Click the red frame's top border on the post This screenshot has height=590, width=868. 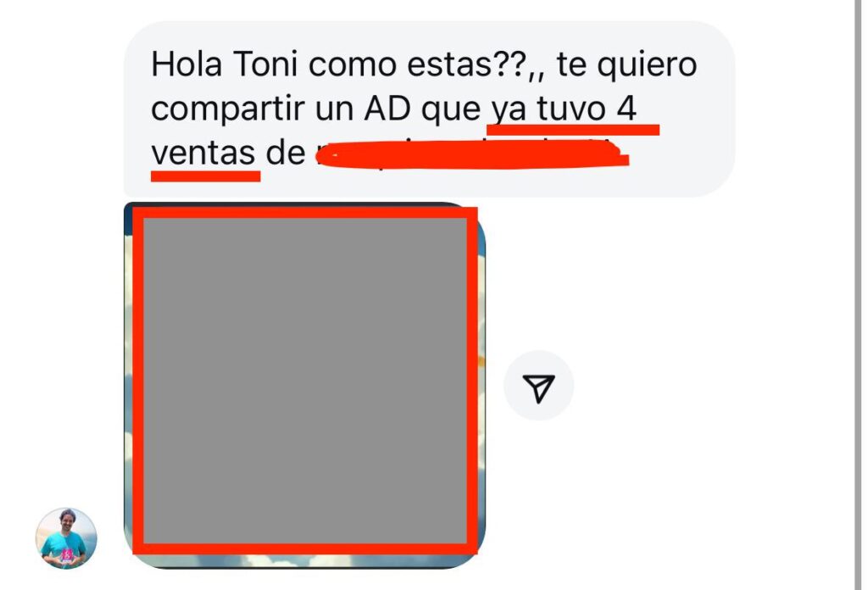305,213
